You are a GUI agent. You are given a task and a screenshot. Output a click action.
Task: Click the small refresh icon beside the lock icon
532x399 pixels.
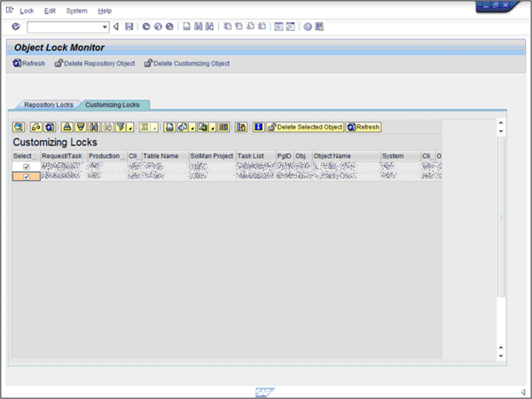pyautogui.click(x=50, y=127)
